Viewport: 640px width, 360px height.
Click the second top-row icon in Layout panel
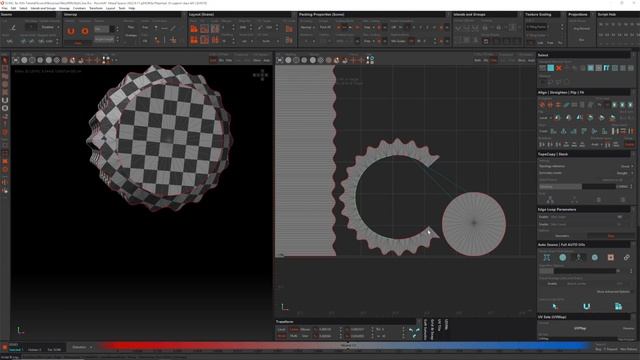point(204,29)
